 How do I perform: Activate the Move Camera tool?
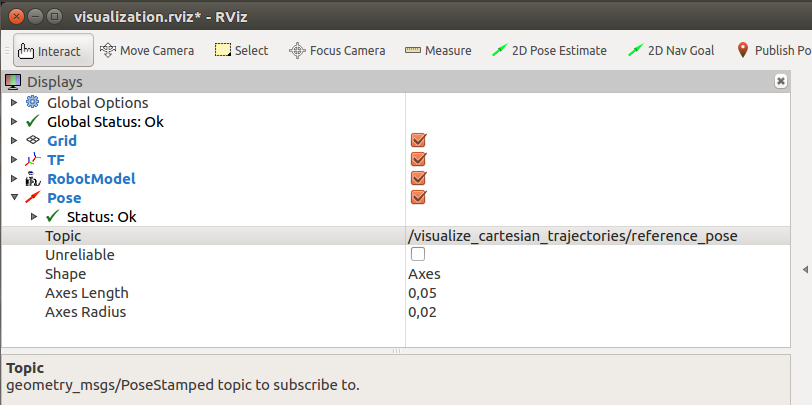pyautogui.click(x=147, y=51)
